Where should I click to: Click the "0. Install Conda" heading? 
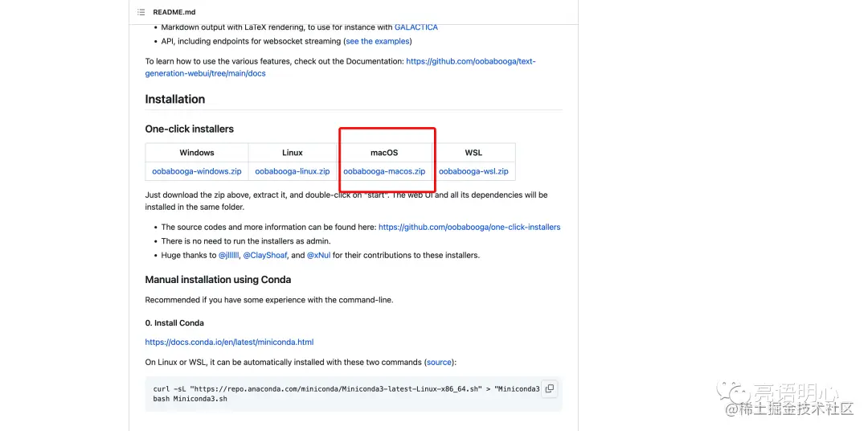pos(174,323)
